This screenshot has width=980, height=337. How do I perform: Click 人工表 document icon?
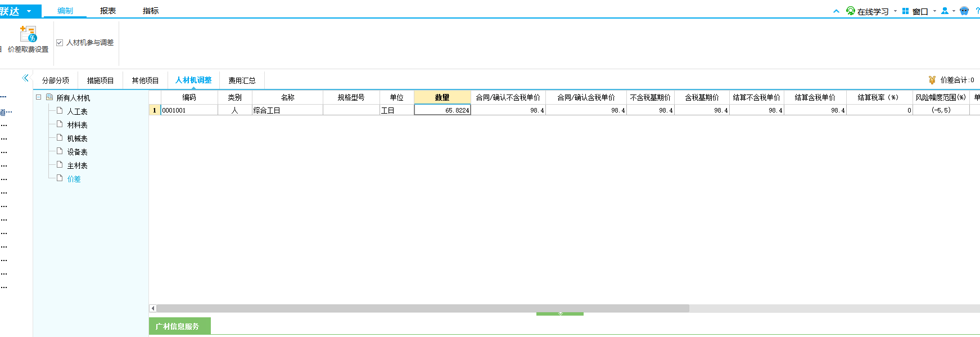tap(60, 110)
